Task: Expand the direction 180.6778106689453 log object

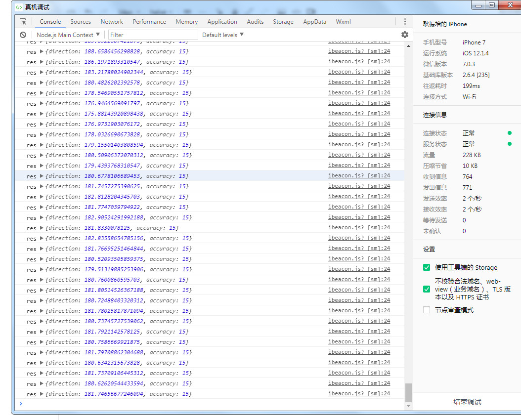Action: [42, 176]
